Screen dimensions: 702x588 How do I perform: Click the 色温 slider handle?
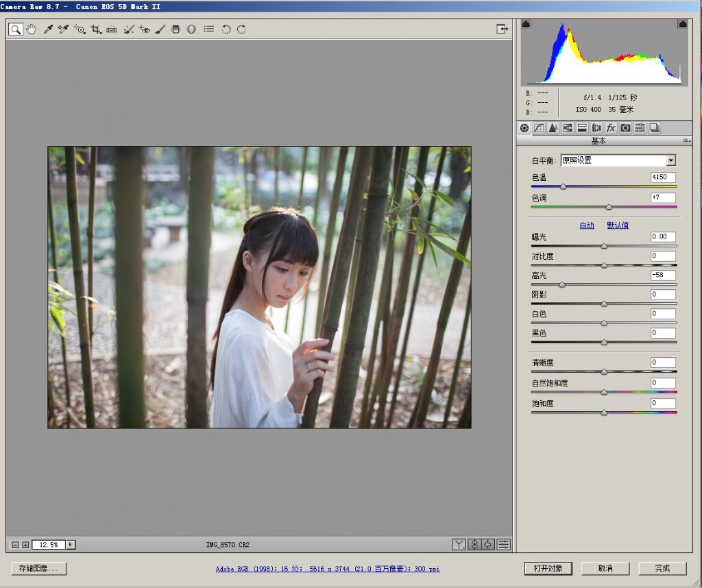564,186
